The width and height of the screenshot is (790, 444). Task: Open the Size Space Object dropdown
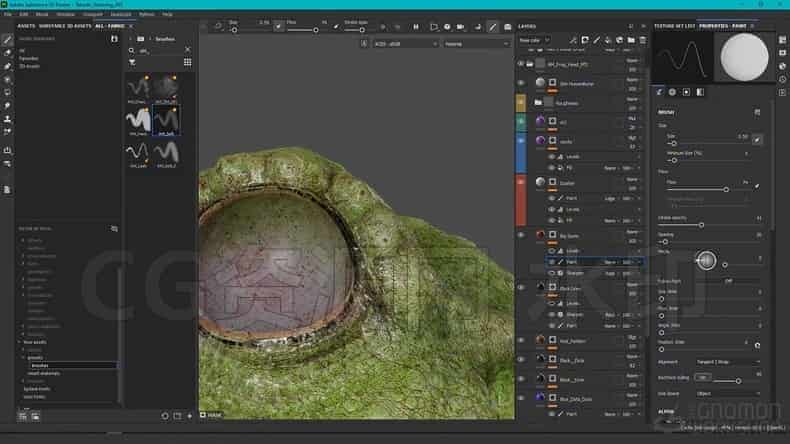[728, 394]
